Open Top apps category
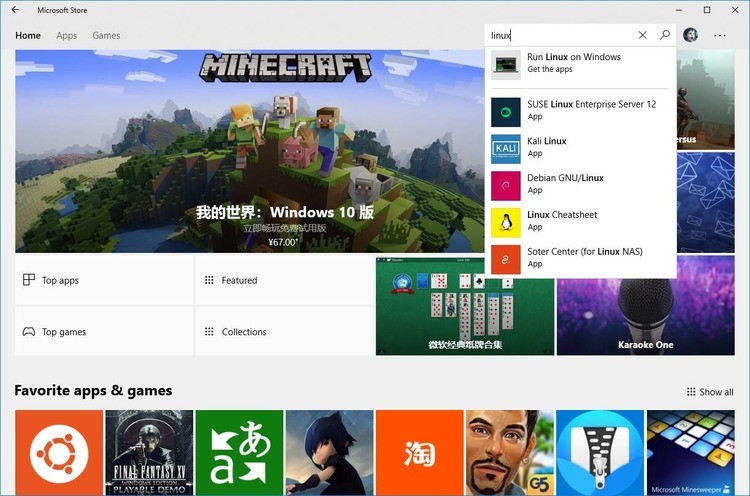Viewport: 750px width, 496px height. click(x=104, y=280)
